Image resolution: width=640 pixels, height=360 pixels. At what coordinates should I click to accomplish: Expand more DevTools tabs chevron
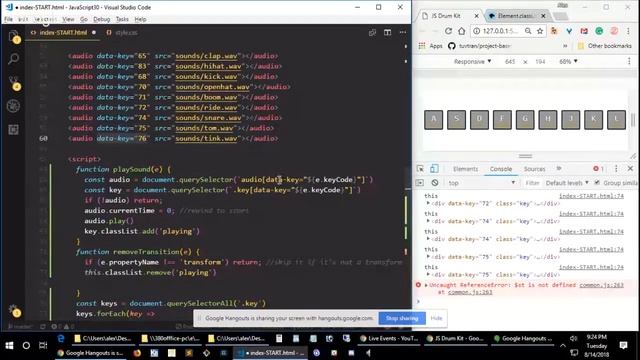[559, 169]
